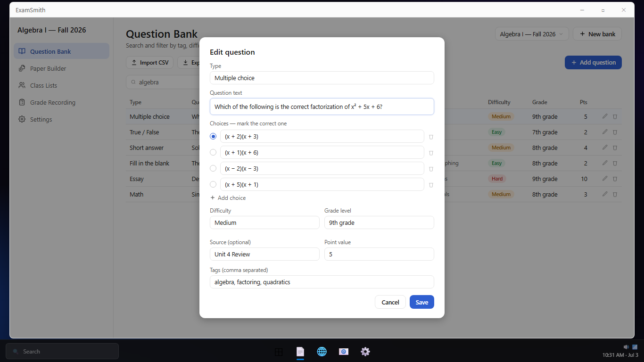Click the clock showing 10:31 AM
This screenshot has width=644, height=362.
point(620,355)
